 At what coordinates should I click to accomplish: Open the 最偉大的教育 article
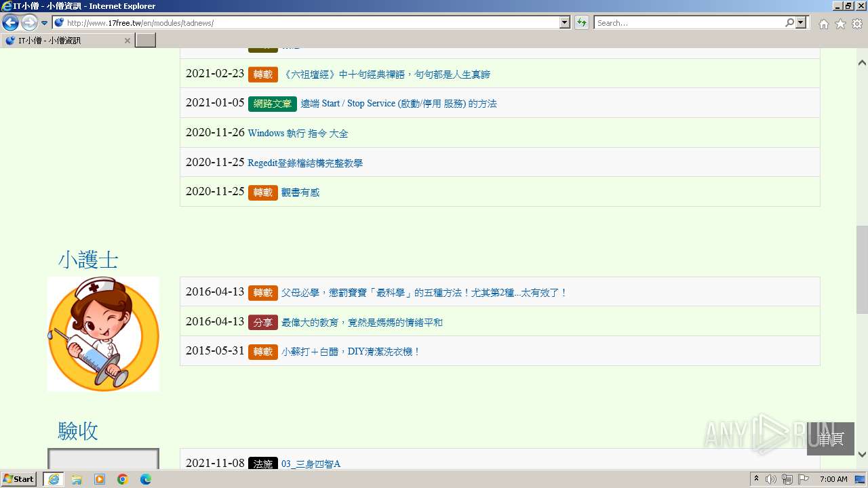pyautogui.click(x=362, y=323)
